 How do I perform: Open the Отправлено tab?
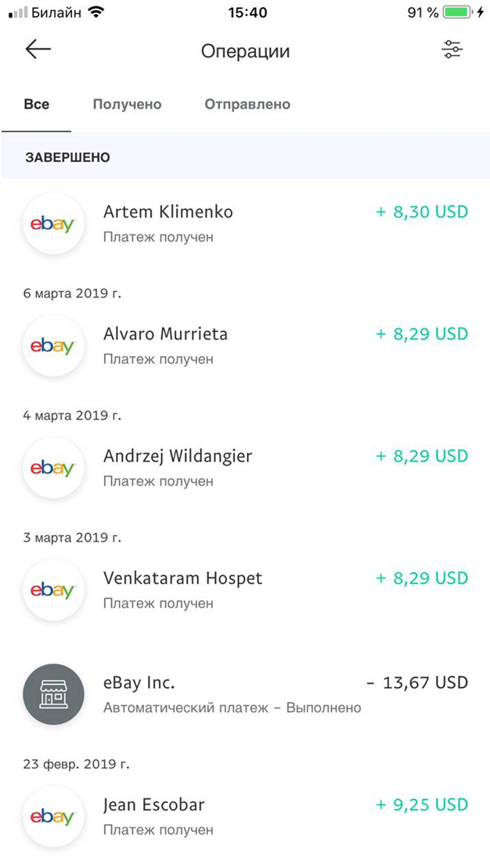(x=247, y=104)
